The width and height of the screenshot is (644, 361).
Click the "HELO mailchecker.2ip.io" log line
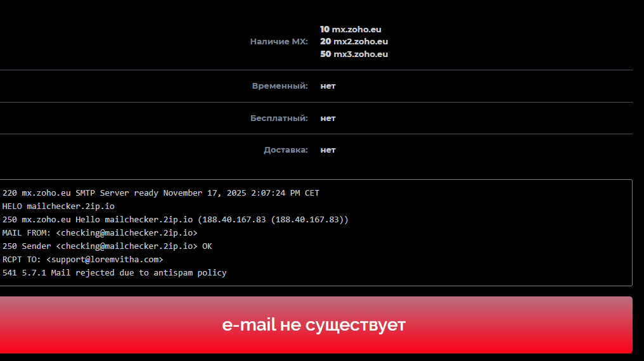point(58,206)
